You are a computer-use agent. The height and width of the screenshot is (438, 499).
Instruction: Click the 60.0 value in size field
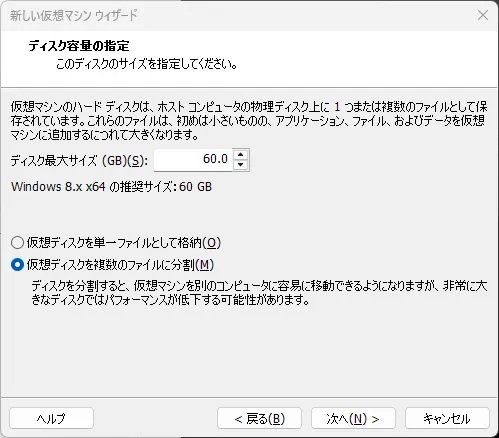215,159
